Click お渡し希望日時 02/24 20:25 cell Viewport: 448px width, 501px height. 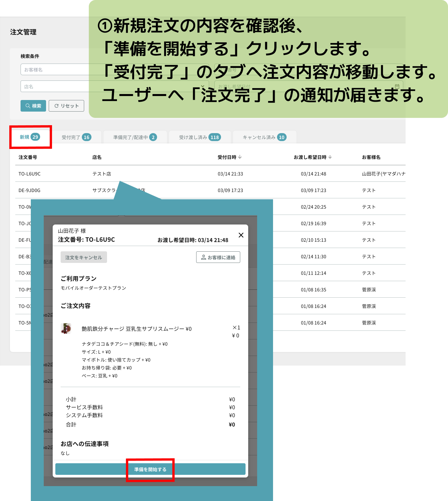click(313, 207)
